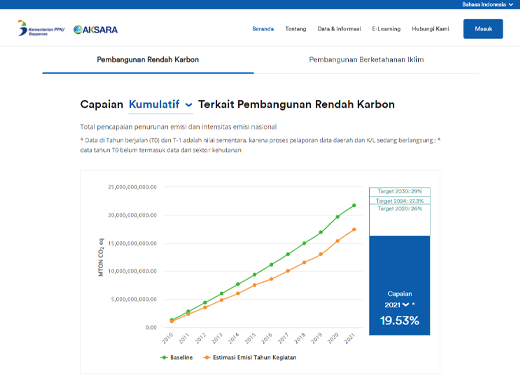Toggle Estimasi Emisi Tahun Kegiatan legend series
Image resolution: width=520 pixels, height=380 pixels.
click(250, 357)
